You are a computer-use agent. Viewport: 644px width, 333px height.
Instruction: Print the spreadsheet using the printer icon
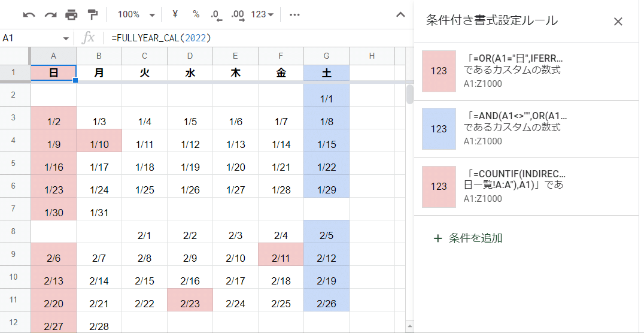[71, 14]
